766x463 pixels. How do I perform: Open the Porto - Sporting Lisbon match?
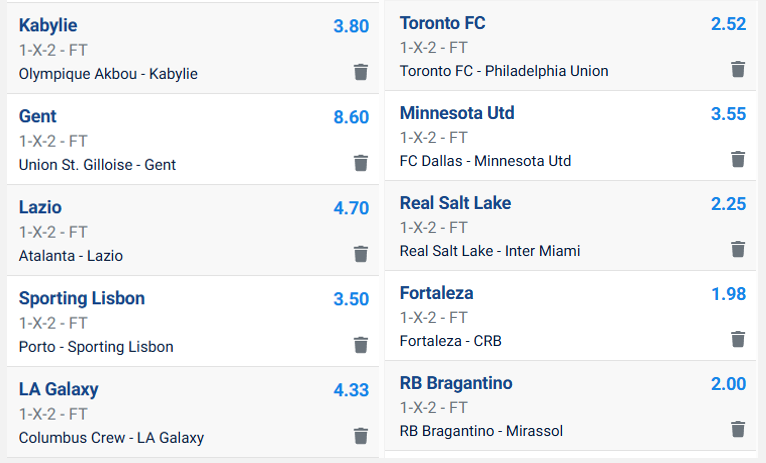(96, 347)
